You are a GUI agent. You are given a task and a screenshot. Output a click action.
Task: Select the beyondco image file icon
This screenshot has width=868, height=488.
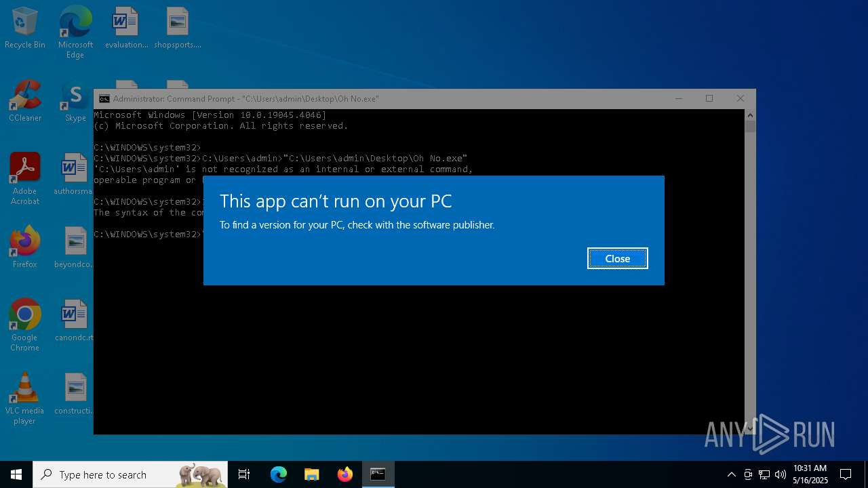(73, 247)
